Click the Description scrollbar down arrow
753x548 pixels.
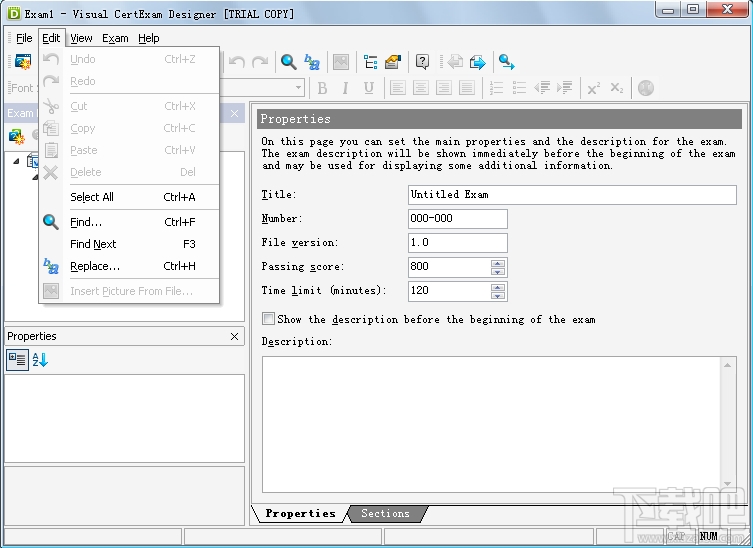pyautogui.click(x=728, y=484)
